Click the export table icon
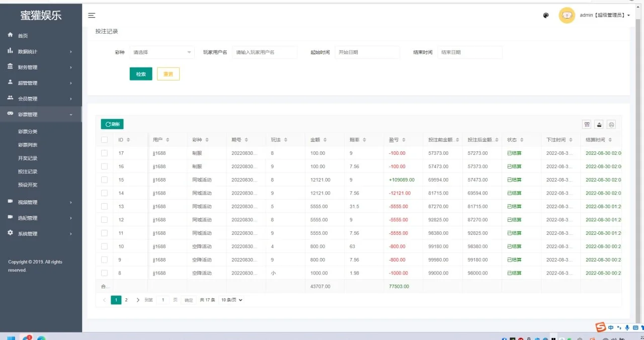This screenshot has height=340, width=644. [599, 125]
